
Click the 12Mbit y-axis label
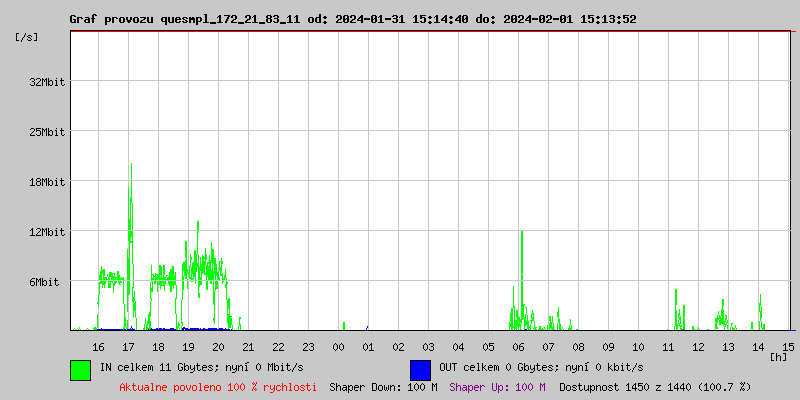point(47,232)
